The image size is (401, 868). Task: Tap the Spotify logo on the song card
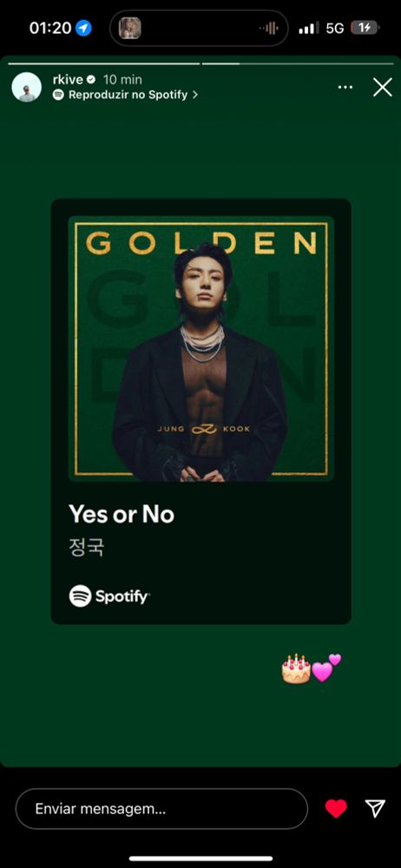pyautogui.click(x=108, y=596)
